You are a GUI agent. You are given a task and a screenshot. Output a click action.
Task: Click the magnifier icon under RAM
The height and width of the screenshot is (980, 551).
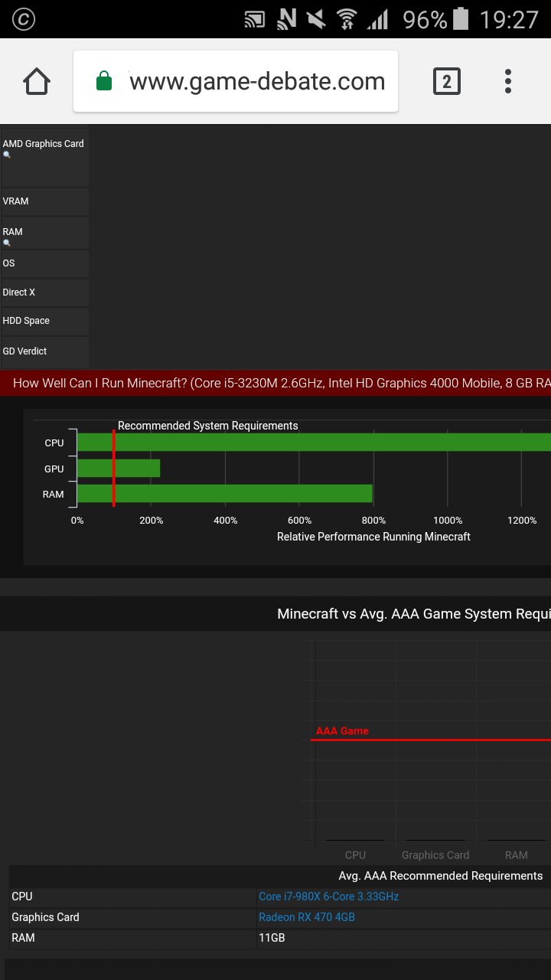click(7, 243)
